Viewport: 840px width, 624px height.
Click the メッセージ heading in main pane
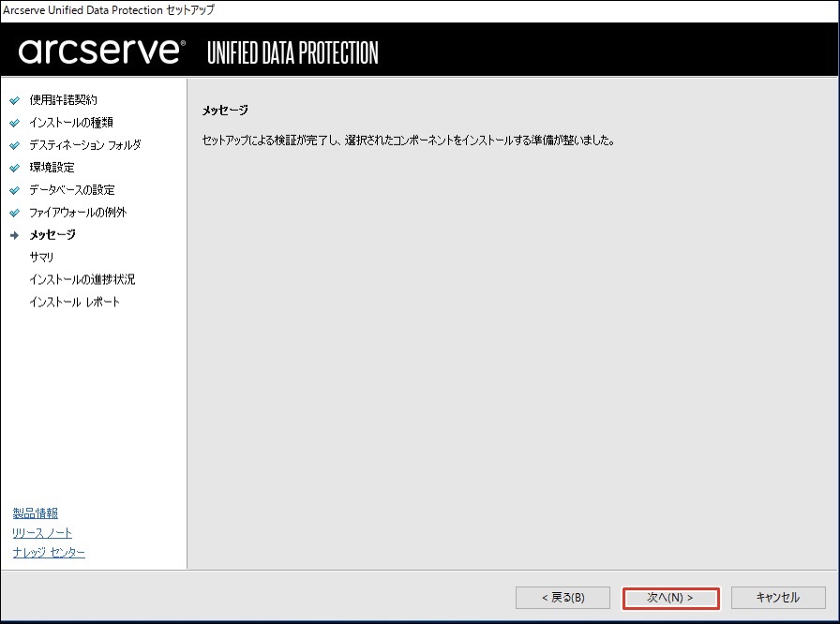click(225, 111)
